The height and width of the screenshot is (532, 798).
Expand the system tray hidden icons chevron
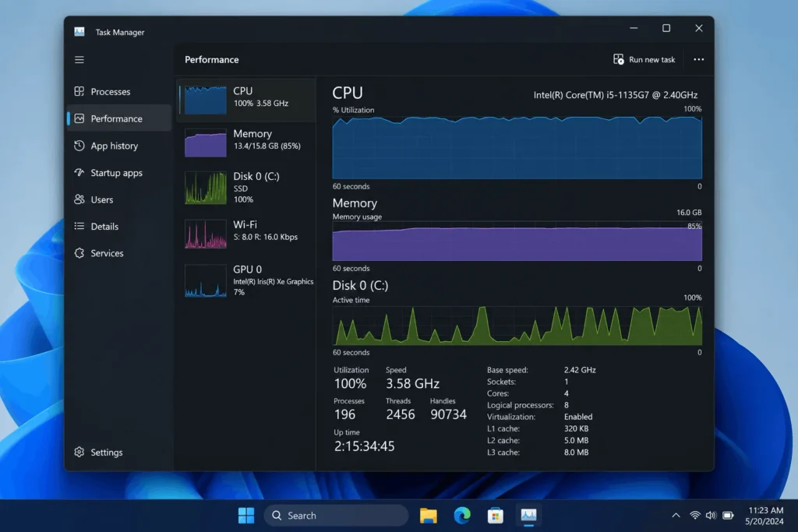pos(676,515)
